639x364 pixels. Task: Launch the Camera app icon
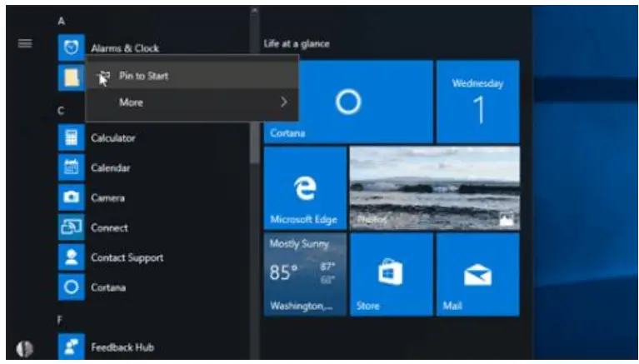tap(72, 197)
